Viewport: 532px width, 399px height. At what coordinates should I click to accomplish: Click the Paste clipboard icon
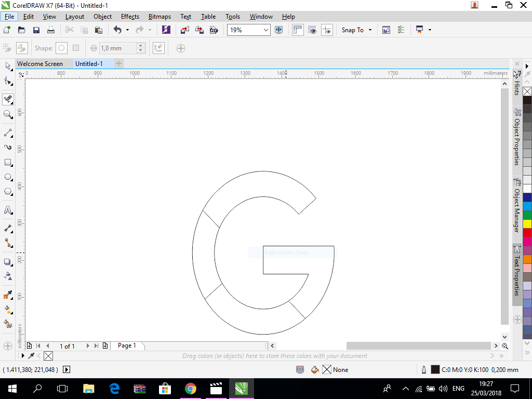pos(99,30)
